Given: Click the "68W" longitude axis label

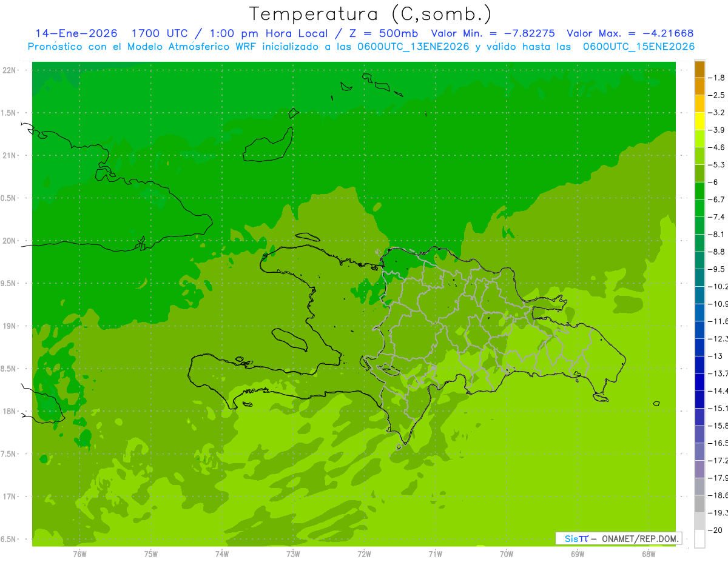Looking at the screenshot, I should coord(649,553).
